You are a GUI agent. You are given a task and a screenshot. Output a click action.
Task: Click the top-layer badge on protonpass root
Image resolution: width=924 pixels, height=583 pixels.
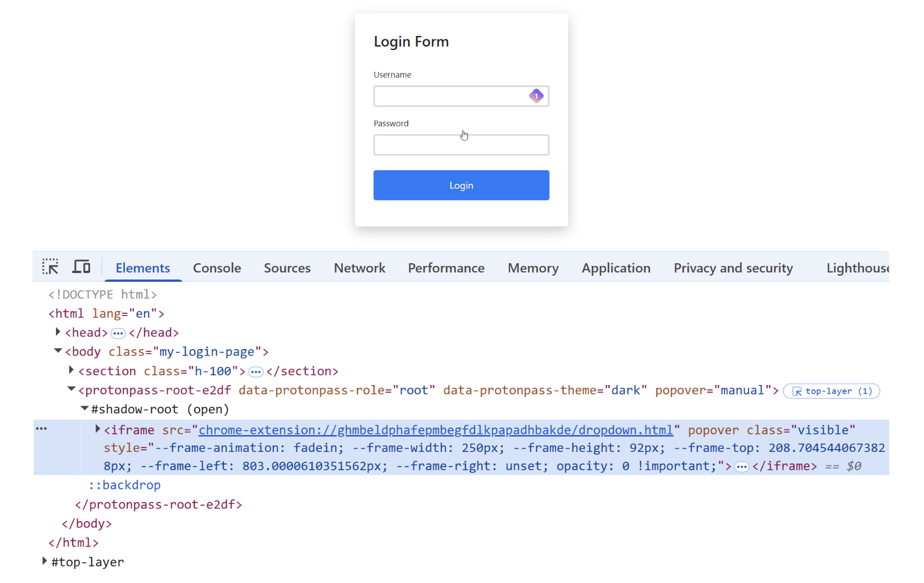click(831, 392)
